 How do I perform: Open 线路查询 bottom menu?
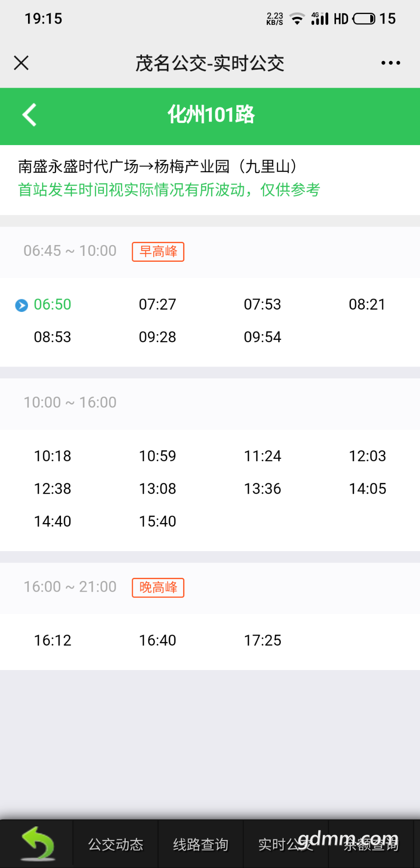pyautogui.click(x=201, y=844)
